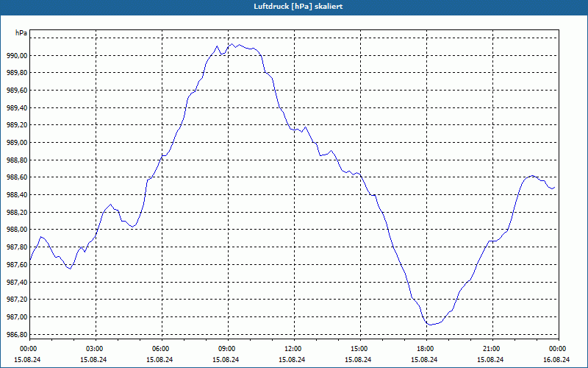Click the pressure curve's lowest point after 18:00
The image size is (588, 368).
click(x=430, y=325)
